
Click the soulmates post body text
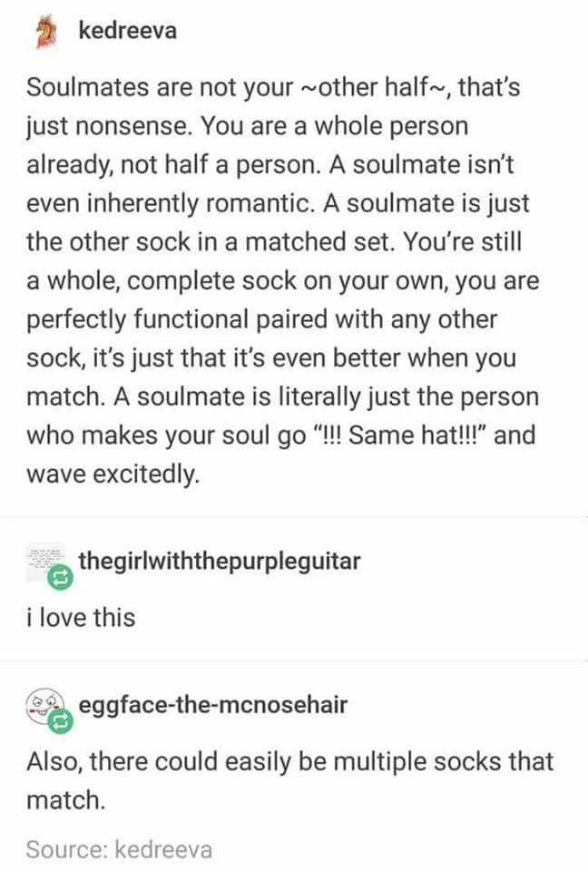(x=282, y=280)
